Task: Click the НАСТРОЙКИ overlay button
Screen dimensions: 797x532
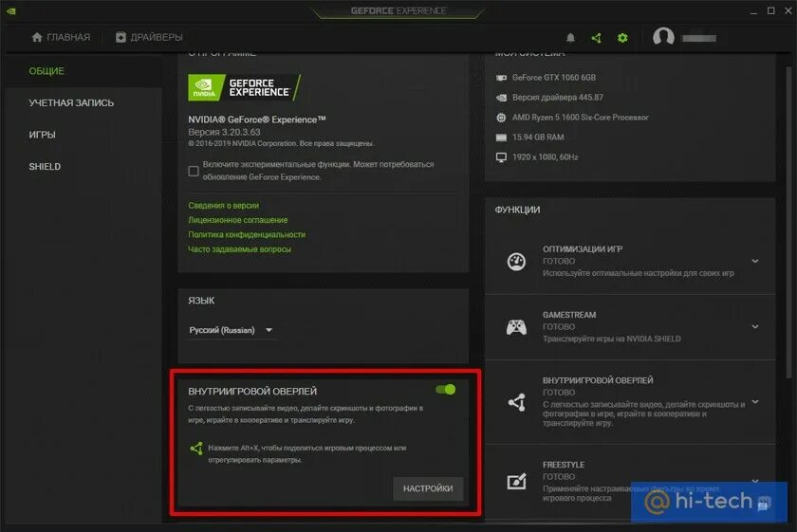Action: coord(428,488)
